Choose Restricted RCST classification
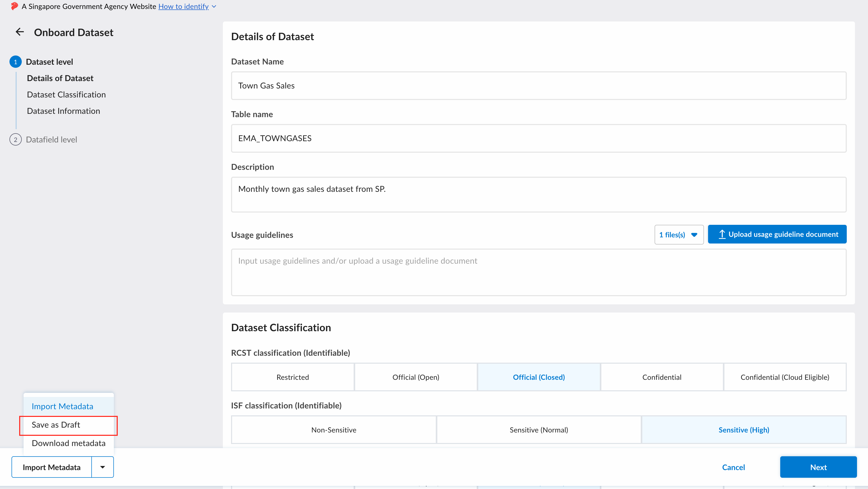This screenshot has width=868, height=489. tap(292, 377)
